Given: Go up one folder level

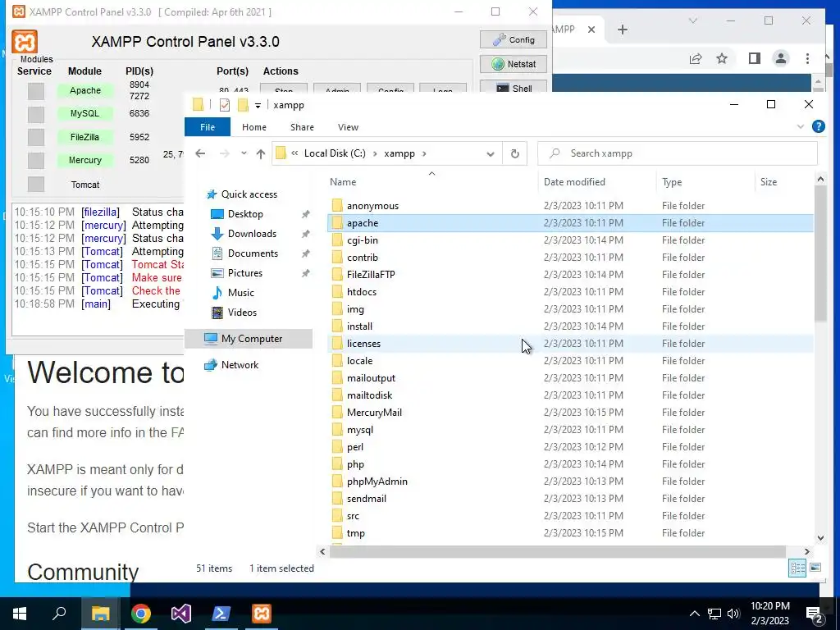Looking at the screenshot, I should point(261,153).
